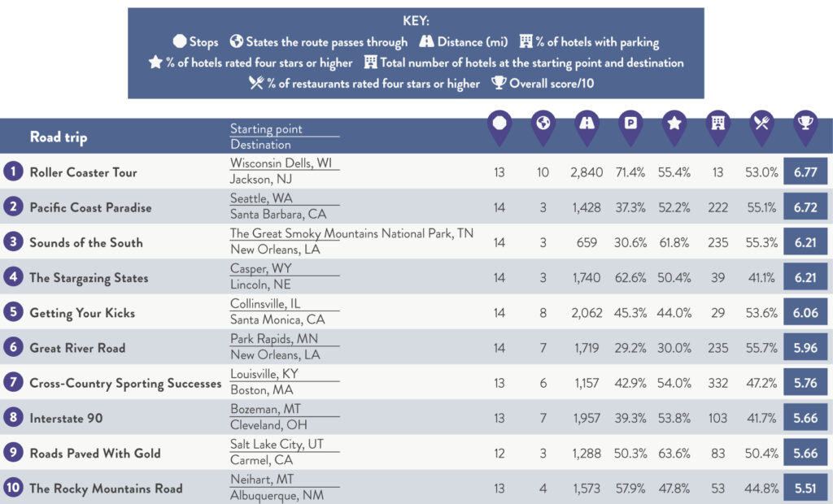Image resolution: width=833 pixels, height=504 pixels.
Task: Click the Stops pin icon in header
Action: 499,124
